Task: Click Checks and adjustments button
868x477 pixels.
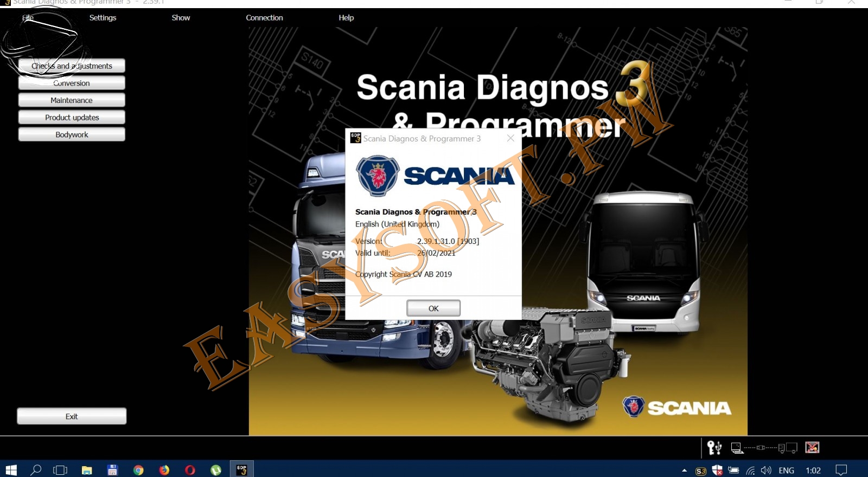Action: point(72,66)
